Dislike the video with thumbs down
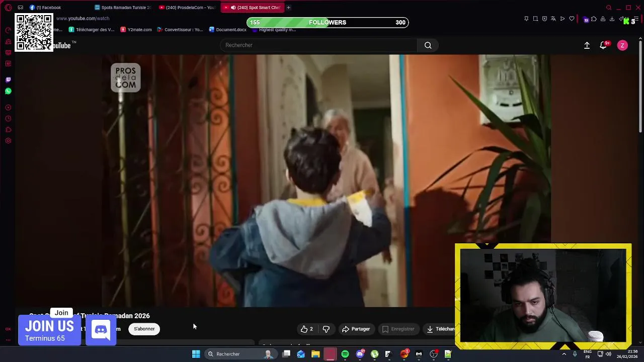 [x=326, y=329]
